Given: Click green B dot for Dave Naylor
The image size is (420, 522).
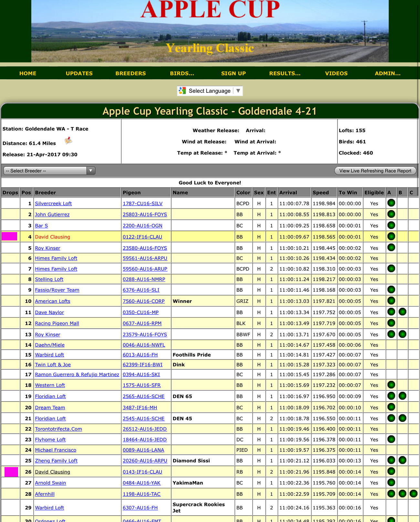Looking at the screenshot, I should click(x=402, y=312).
